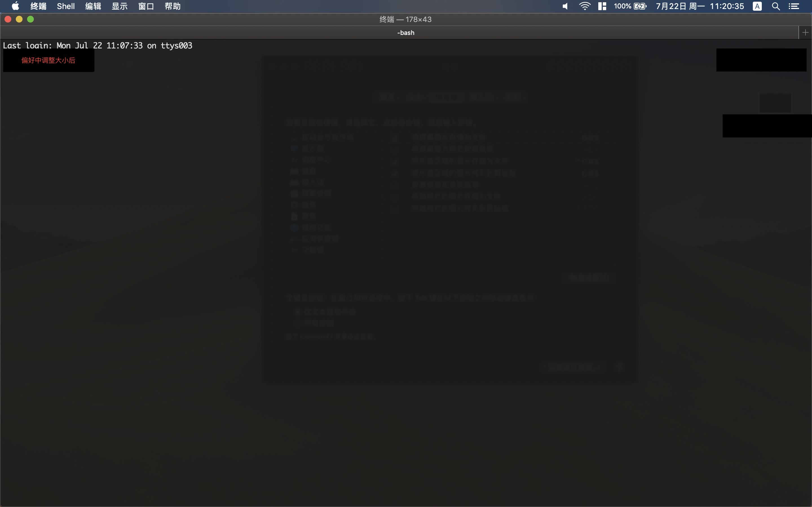
Task: Open the 终端 application menu
Action: tap(38, 6)
